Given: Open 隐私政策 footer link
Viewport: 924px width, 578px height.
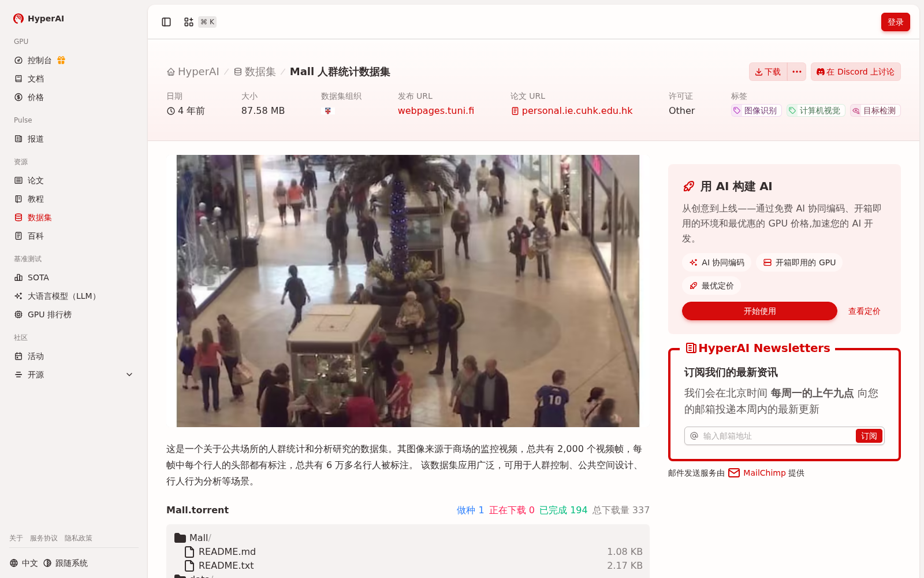Looking at the screenshot, I should tap(79, 538).
